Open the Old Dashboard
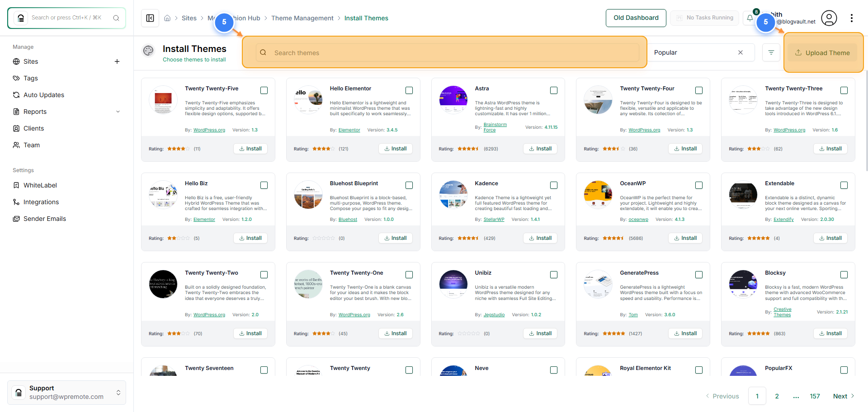This screenshot has height=412, width=868. point(636,18)
